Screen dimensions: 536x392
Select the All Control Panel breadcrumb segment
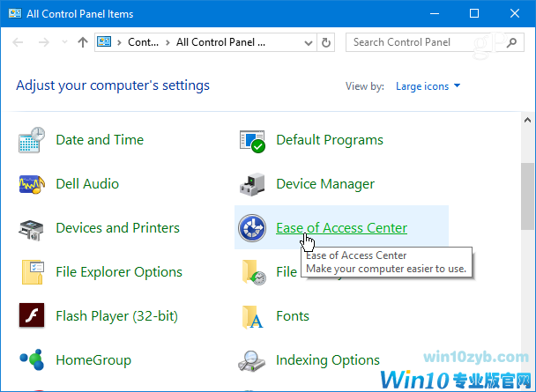click(220, 42)
